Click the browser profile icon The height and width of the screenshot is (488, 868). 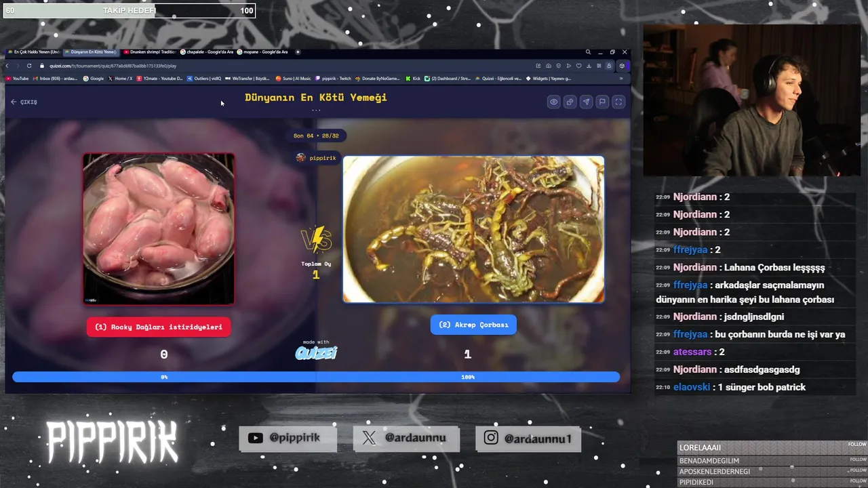coord(609,66)
